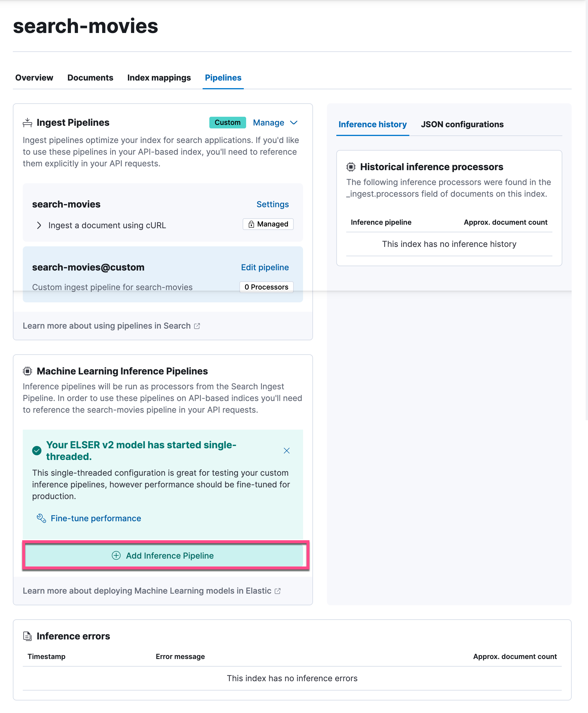Open the Index mappings tab
588x713 pixels.
[159, 78]
